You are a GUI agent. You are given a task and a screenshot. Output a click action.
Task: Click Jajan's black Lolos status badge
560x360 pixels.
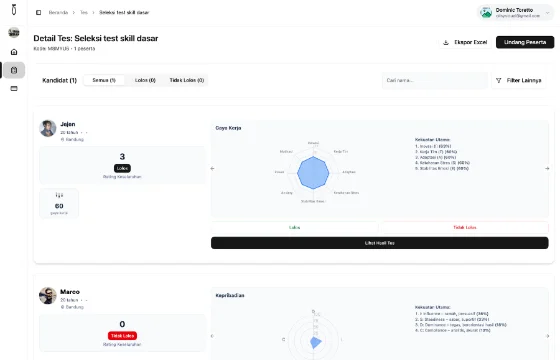(122, 168)
